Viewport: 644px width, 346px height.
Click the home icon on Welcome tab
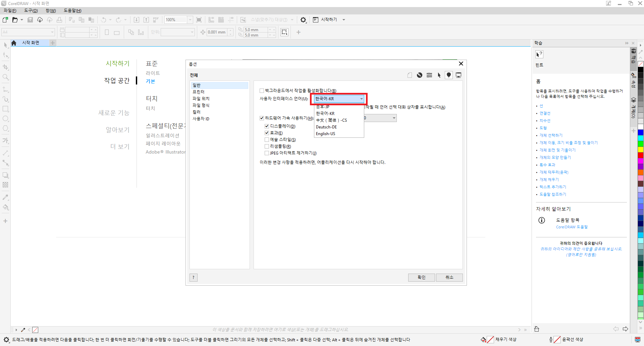(14, 43)
